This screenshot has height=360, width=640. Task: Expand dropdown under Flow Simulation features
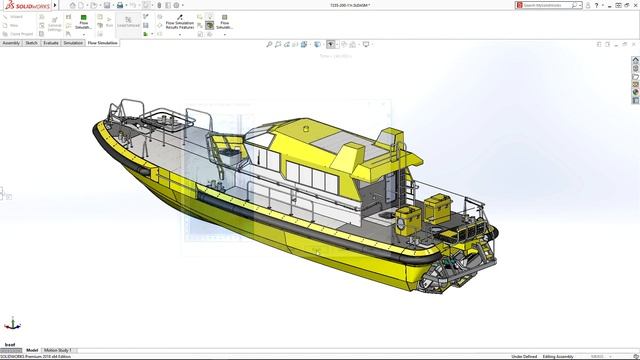(x=84, y=35)
